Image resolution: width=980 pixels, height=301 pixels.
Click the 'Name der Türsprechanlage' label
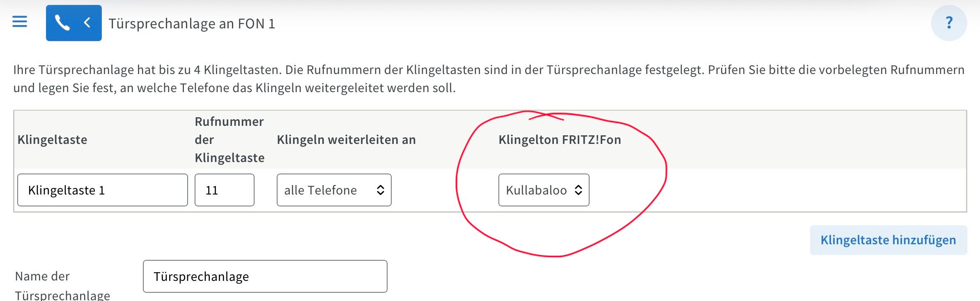(62, 285)
